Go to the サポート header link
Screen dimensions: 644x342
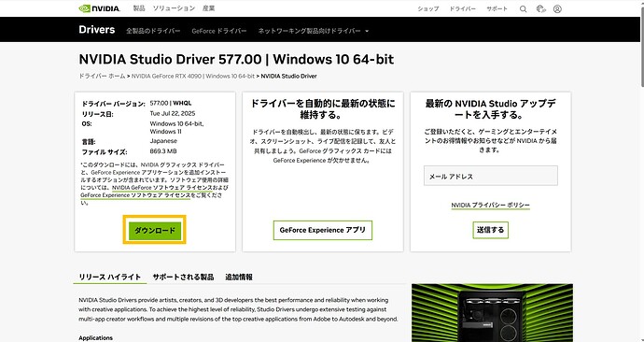[x=497, y=9]
